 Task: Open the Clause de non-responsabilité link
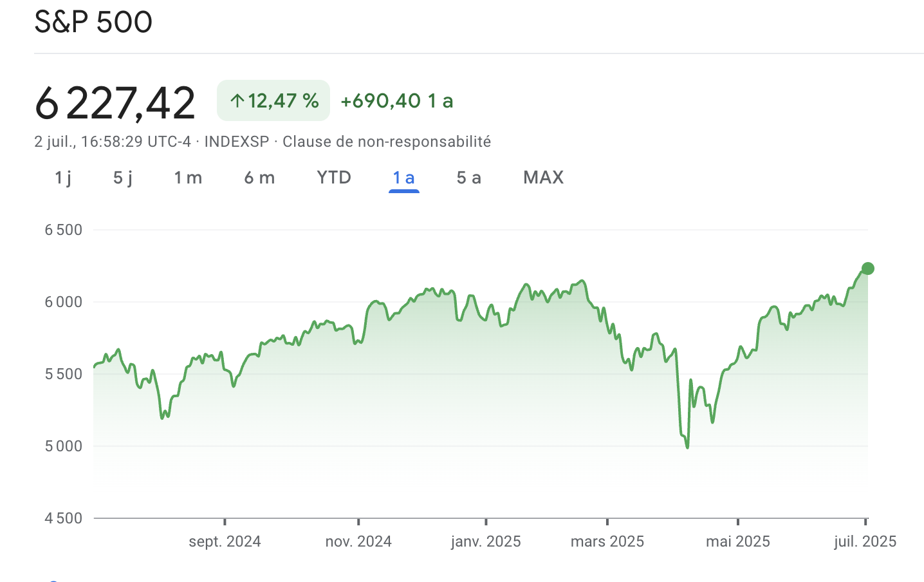coord(387,142)
